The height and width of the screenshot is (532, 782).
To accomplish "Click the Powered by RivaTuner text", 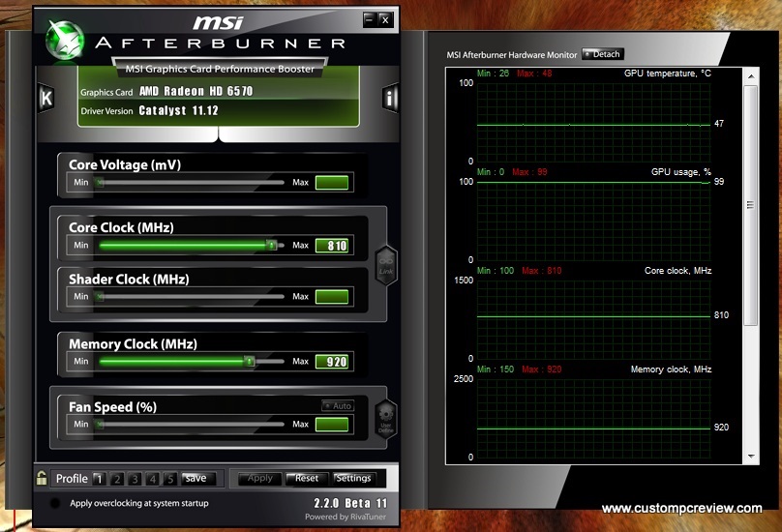I will (x=346, y=517).
